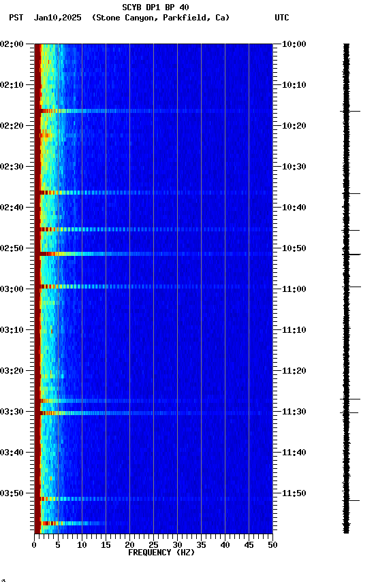Screen dimensions: 376x588
Task: Click the '5' frequency axis tick label
Action: [58, 545]
